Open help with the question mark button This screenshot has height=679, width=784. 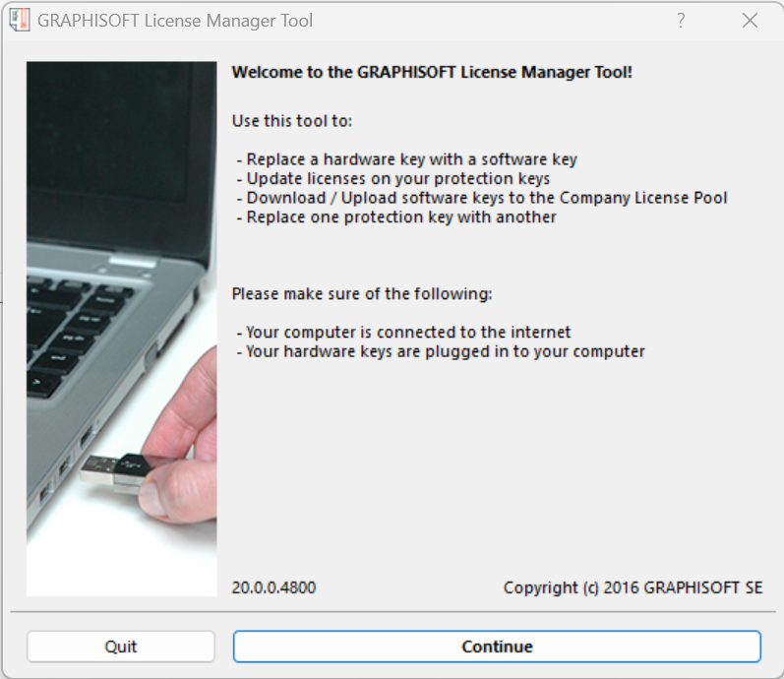pos(681,21)
